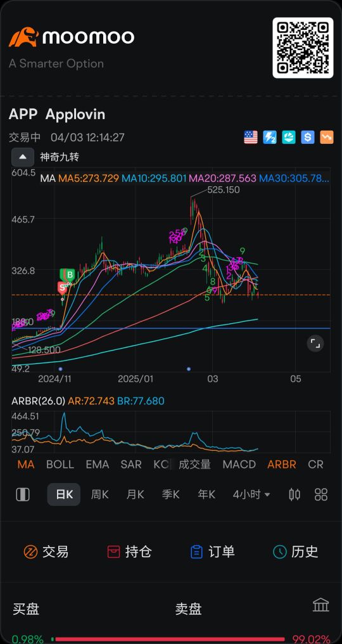Tap the moomoo bull logo
This screenshot has width=342, height=644.
tap(23, 37)
